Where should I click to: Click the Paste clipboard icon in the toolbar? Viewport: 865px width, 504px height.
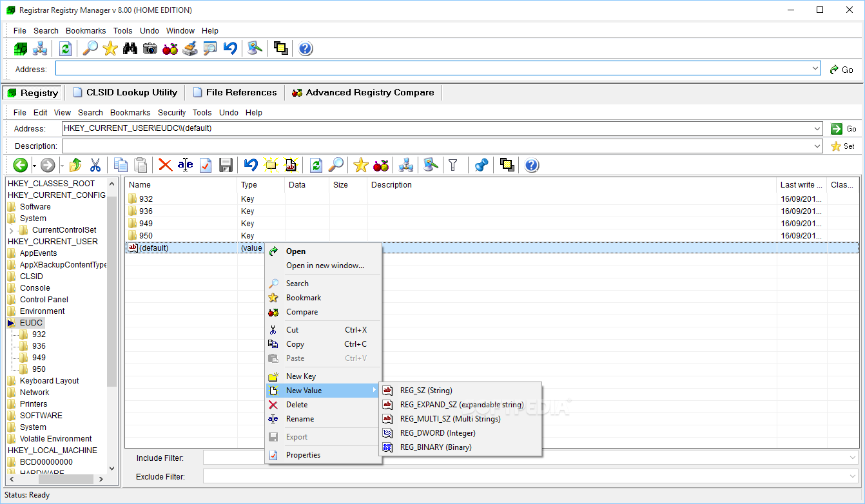pos(141,165)
